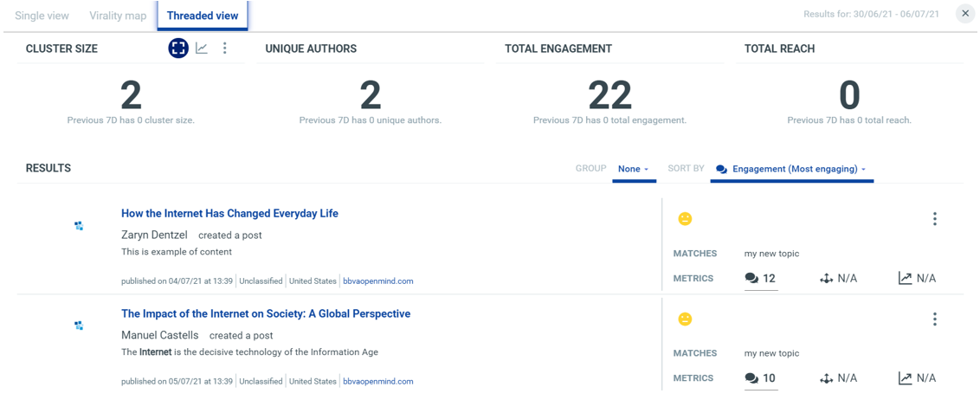Click sentiment face icon on Manuel Castells post
Viewport: 980px width, 400px height.
[x=685, y=319]
